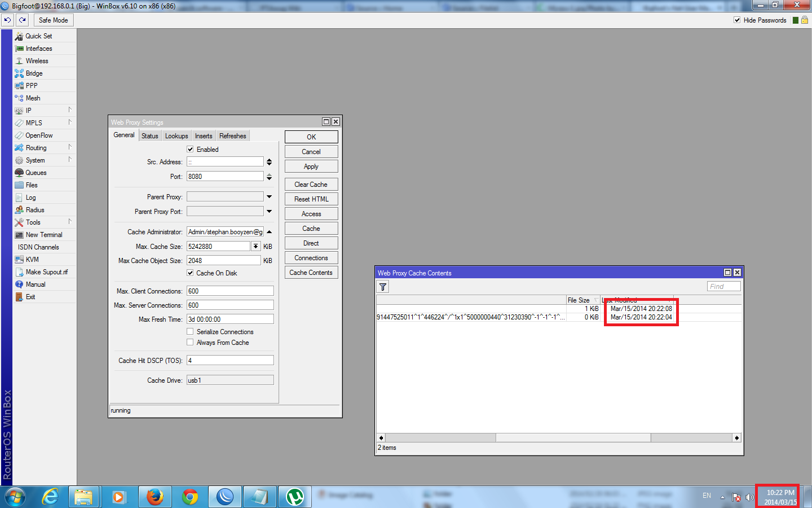The image size is (812, 508).
Task: Click the Apply button
Action: (311, 167)
